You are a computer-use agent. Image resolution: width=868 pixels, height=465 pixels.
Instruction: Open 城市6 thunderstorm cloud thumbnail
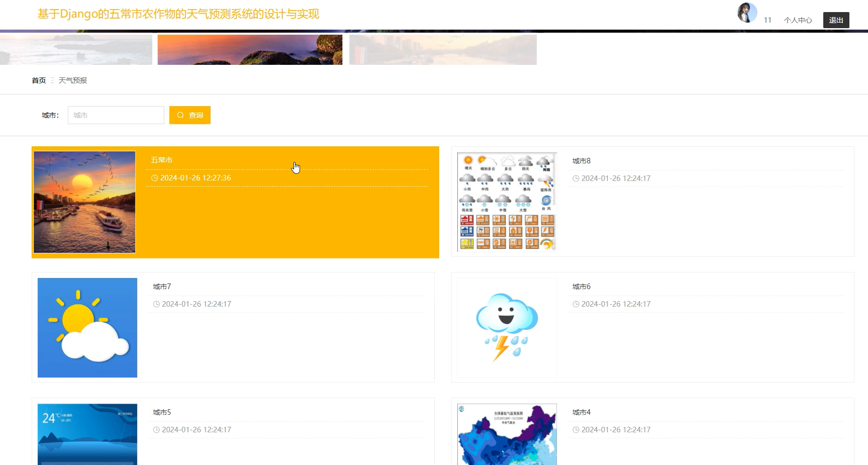[x=507, y=328]
